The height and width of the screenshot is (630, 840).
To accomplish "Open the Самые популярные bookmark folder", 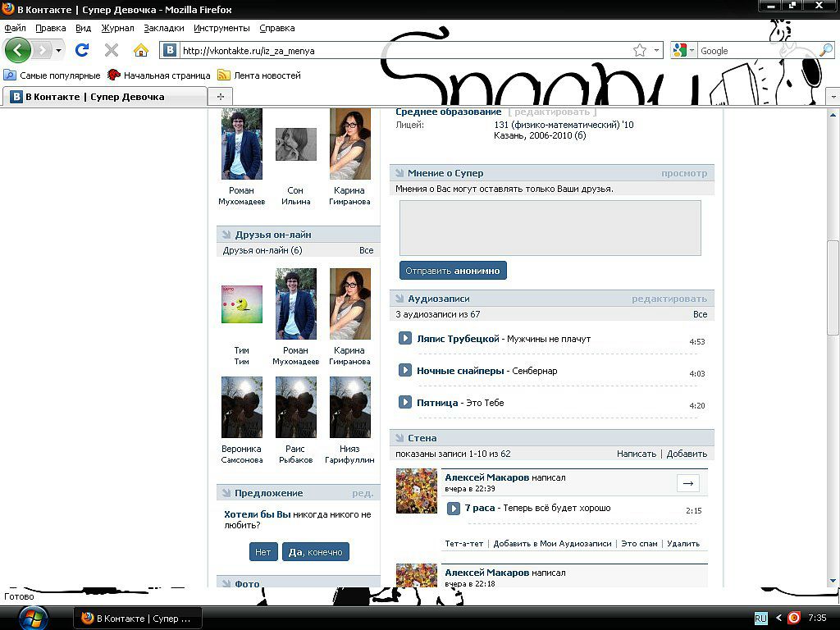I will [x=52, y=75].
